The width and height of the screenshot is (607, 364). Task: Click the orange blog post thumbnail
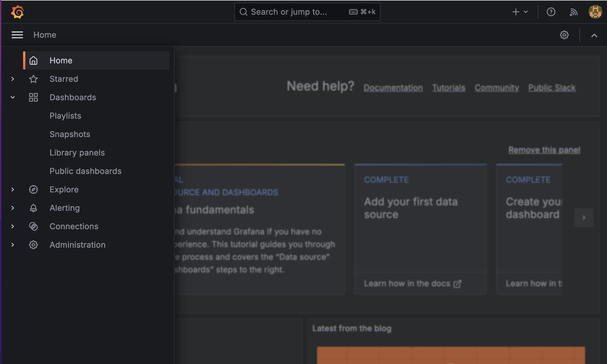451,355
